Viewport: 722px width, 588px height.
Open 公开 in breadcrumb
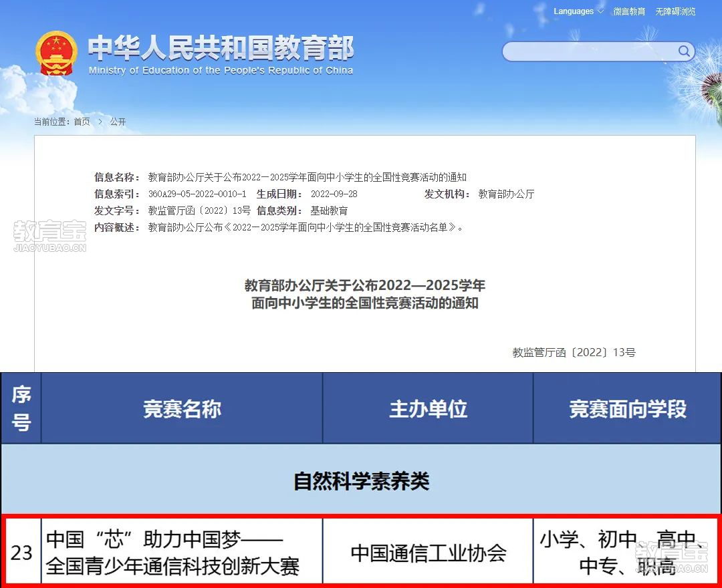(118, 122)
